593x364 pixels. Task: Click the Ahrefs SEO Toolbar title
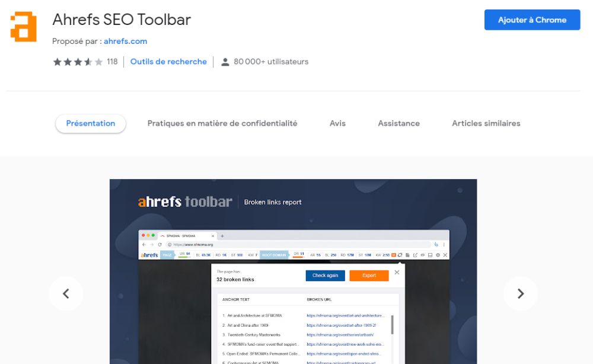point(122,20)
